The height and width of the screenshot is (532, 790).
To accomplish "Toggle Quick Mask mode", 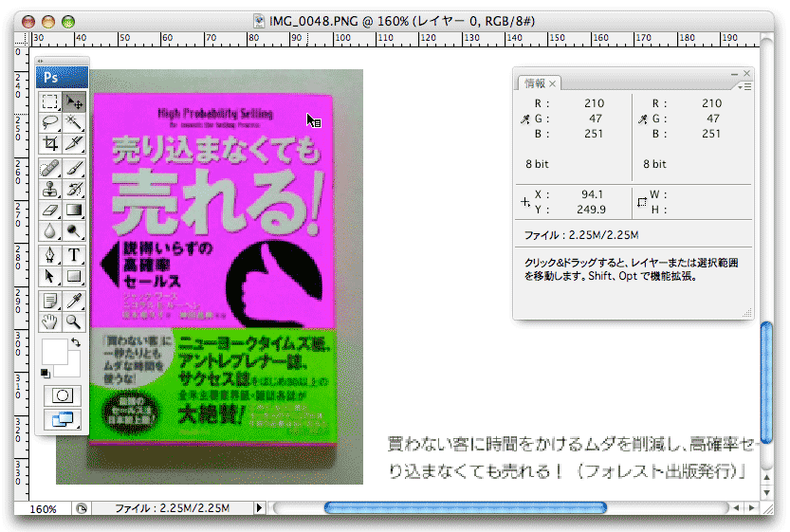I will (63, 395).
